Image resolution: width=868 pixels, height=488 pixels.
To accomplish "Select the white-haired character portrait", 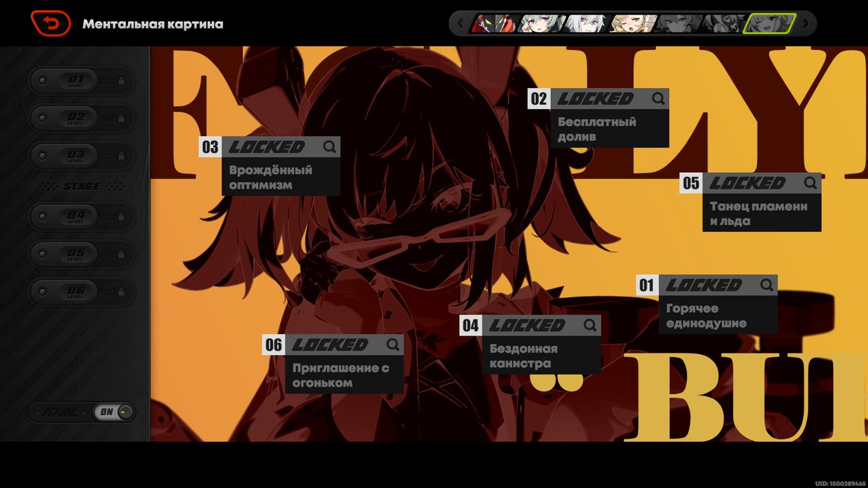I will [x=584, y=24].
